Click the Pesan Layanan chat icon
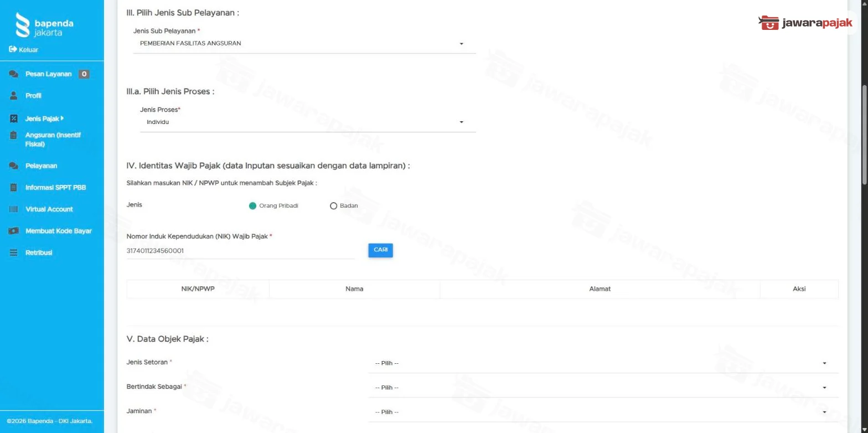 pyautogui.click(x=14, y=74)
